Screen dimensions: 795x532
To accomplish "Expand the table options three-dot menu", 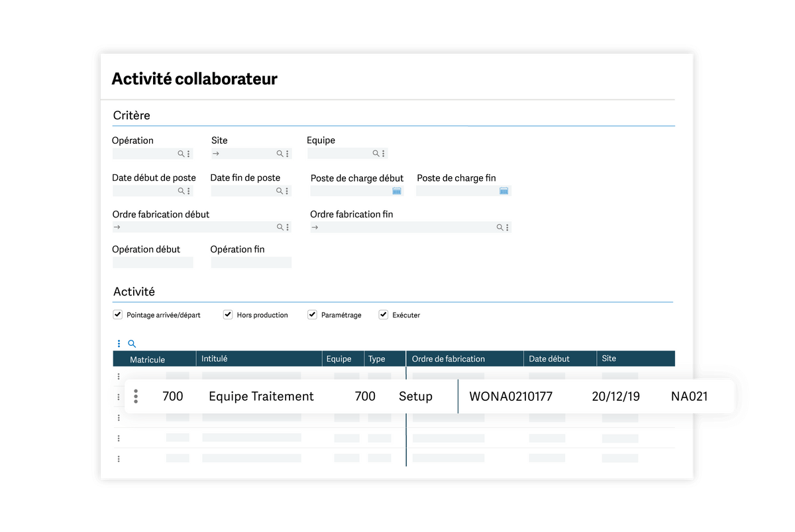I will click(x=119, y=344).
